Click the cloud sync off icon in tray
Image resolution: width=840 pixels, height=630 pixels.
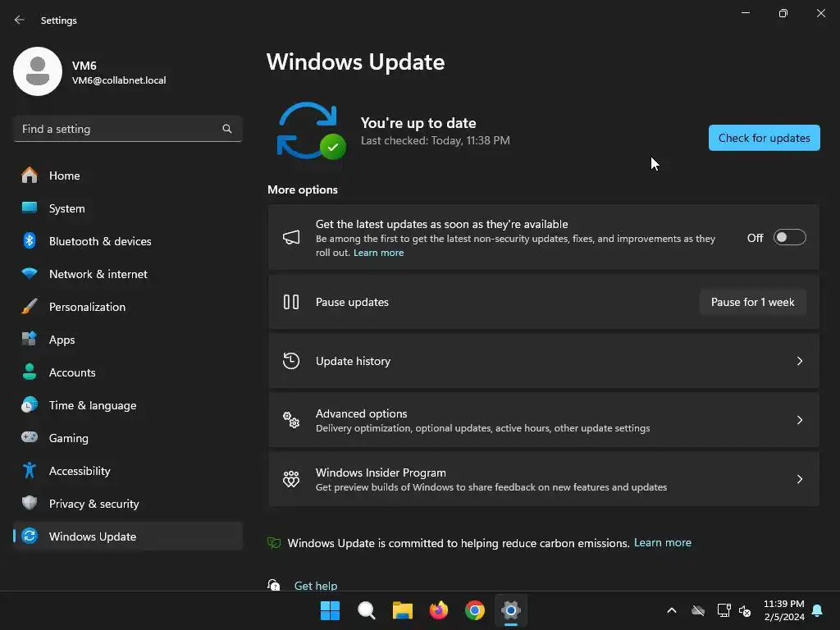click(698, 610)
